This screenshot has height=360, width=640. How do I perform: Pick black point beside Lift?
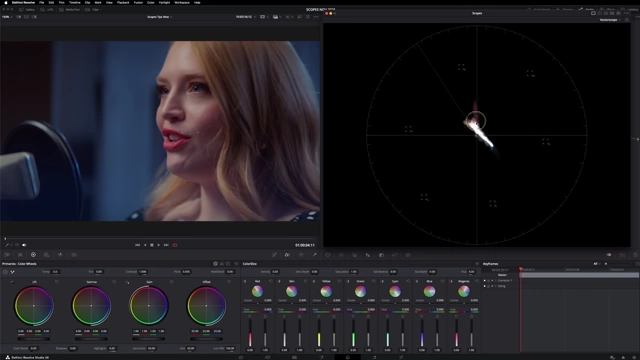(12, 282)
